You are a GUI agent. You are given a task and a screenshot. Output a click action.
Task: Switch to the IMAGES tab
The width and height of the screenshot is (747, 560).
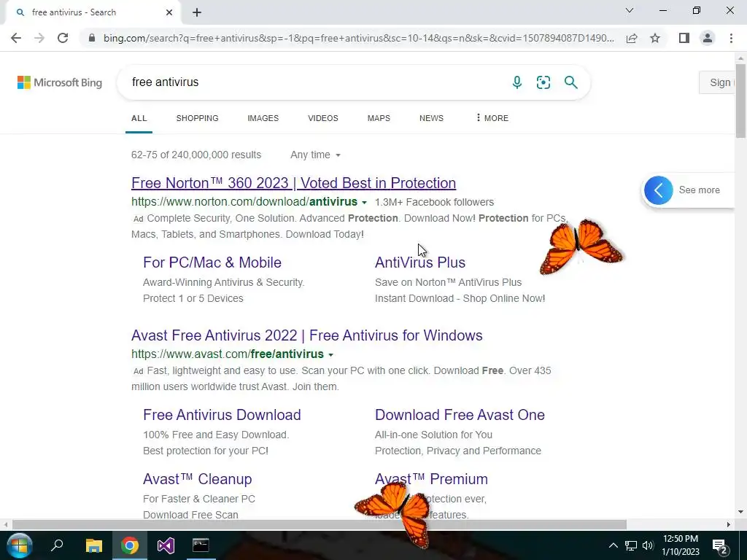[263, 118]
